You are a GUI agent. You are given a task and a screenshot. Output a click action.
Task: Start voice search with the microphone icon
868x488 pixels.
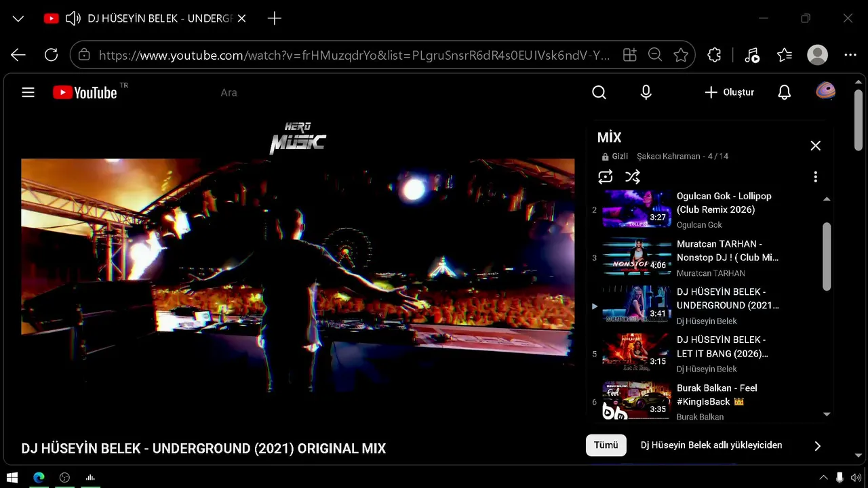pyautogui.click(x=646, y=92)
